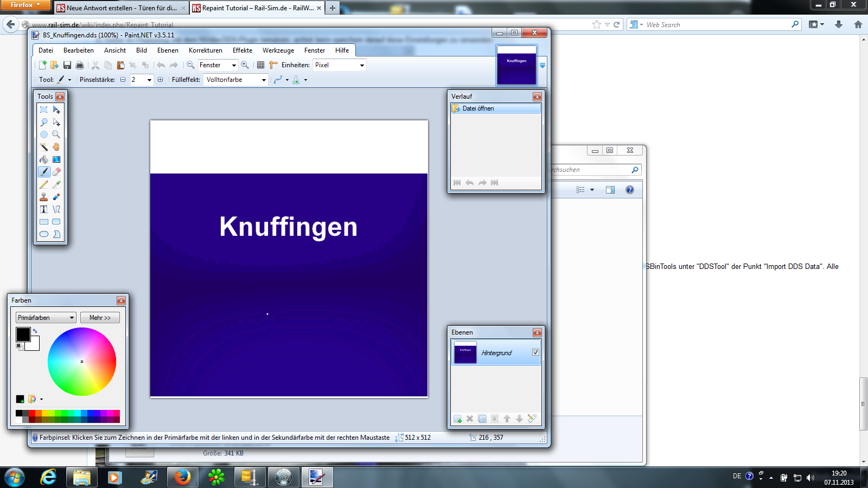Add a new layer in Ebenen panel
The image size is (868, 488).
click(x=457, y=419)
